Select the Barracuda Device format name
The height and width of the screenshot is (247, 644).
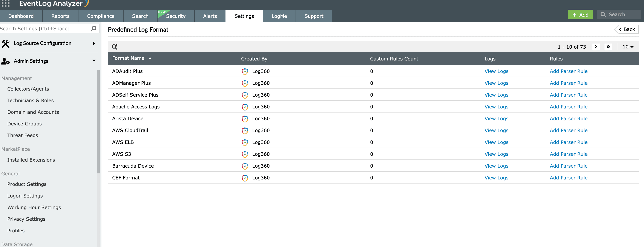click(x=133, y=166)
